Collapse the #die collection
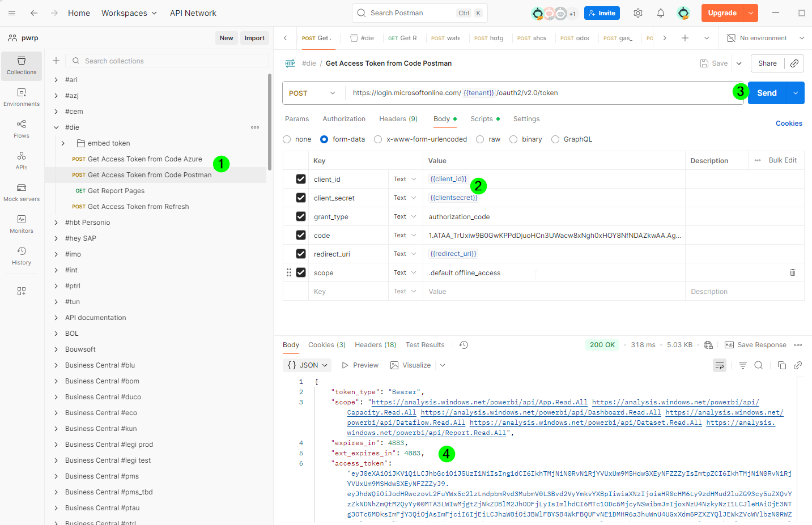The image size is (812, 525). click(x=56, y=127)
